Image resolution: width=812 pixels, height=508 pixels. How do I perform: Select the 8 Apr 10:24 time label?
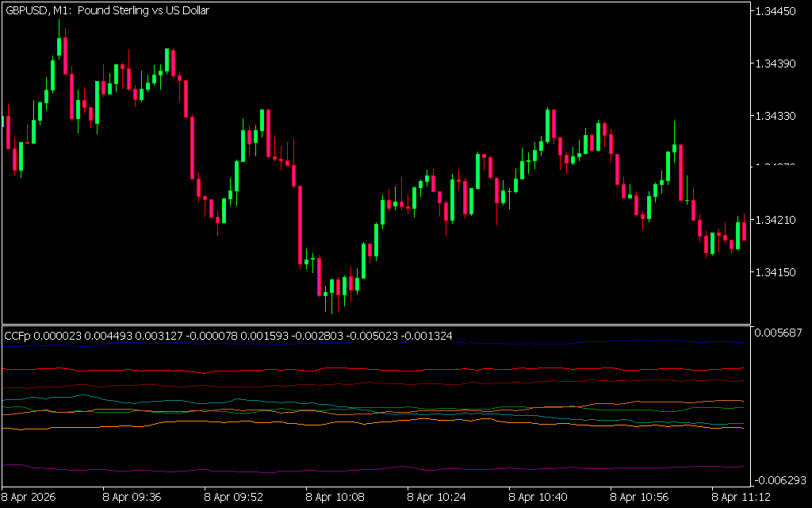pos(437,498)
